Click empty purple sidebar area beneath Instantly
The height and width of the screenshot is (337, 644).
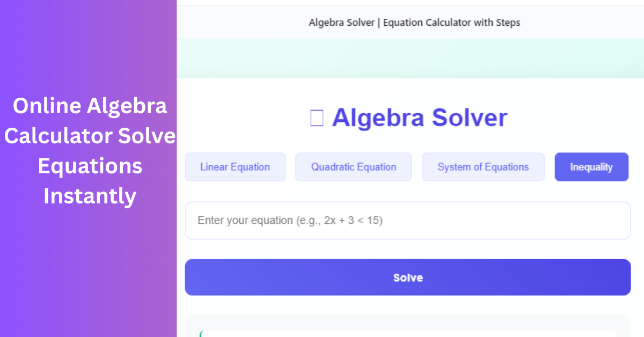pyautogui.click(x=89, y=268)
